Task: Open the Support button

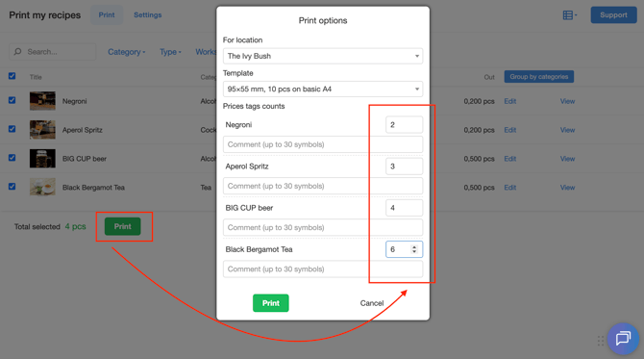Action: (613, 14)
